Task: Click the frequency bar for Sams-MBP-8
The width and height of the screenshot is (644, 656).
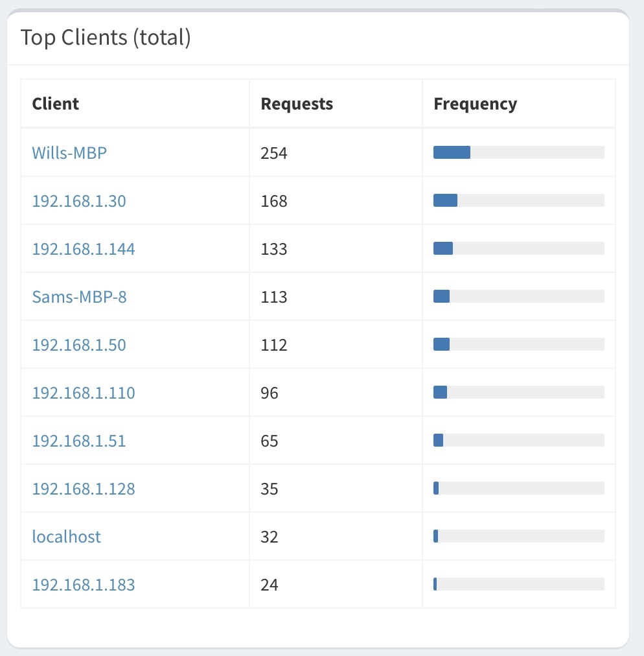Action: point(519,296)
